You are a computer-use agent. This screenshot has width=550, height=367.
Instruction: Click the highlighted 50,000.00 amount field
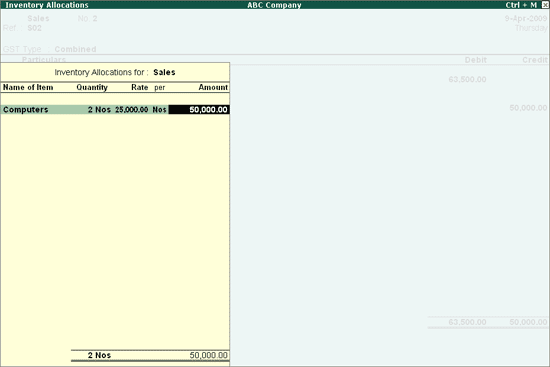coord(199,109)
